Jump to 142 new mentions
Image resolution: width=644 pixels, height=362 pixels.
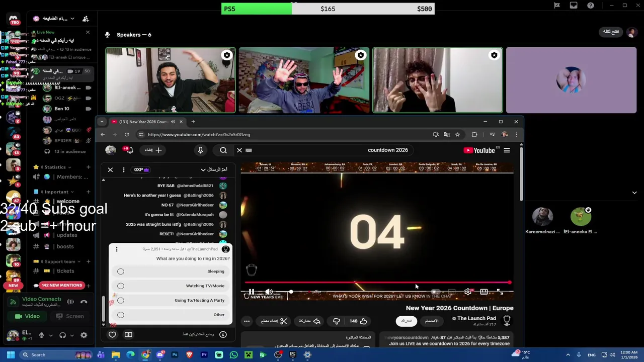pos(62,285)
